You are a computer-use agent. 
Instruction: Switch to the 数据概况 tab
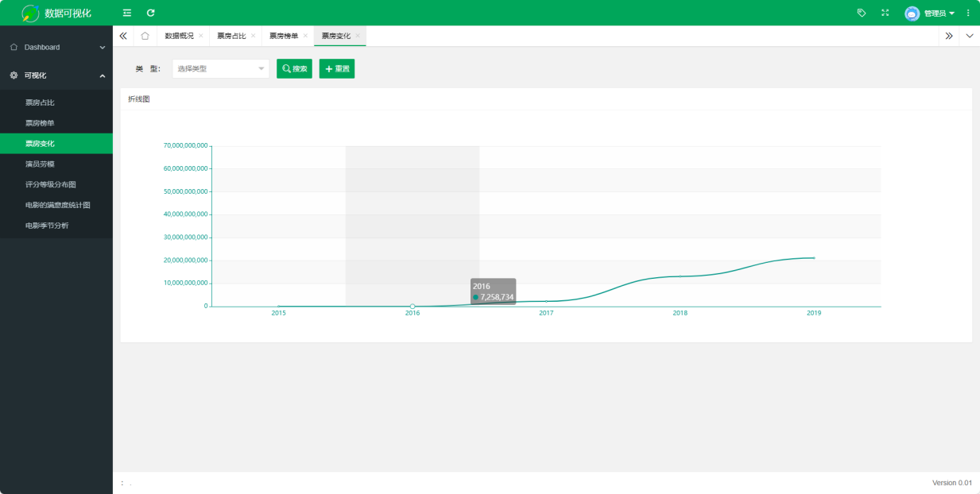click(x=179, y=36)
